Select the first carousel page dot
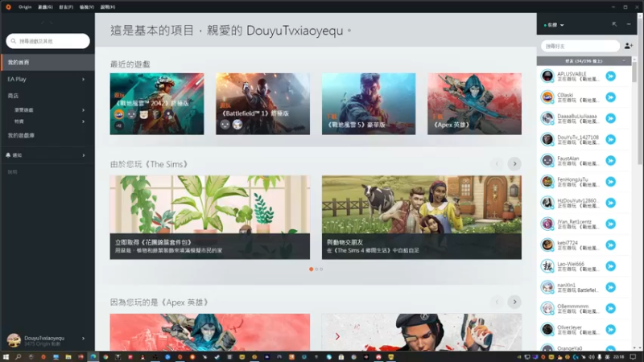This screenshot has width=644, height=362. point(311,269)
